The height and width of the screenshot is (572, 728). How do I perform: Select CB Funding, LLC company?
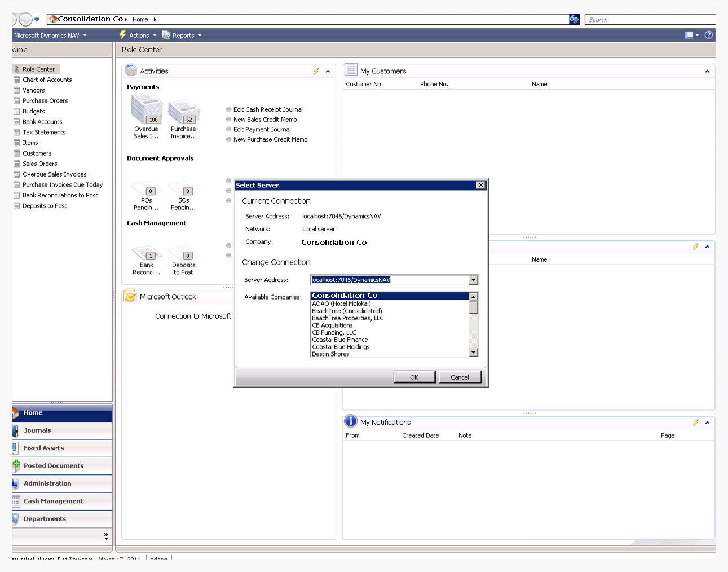click(x=390, y=332)
